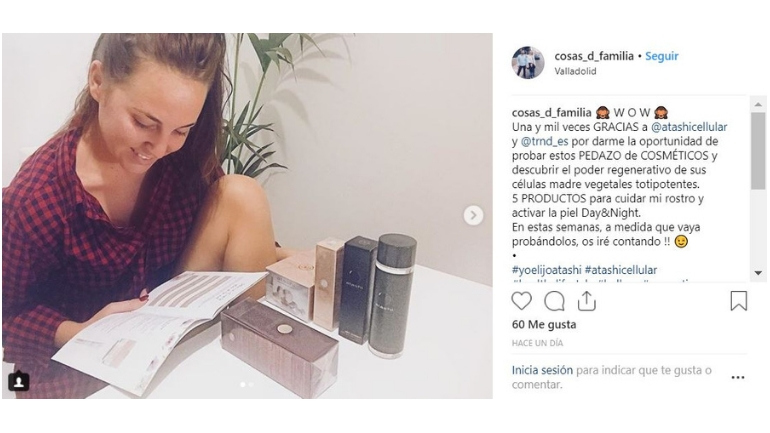Save the post with the bookmark icon

tap(739, 301)
